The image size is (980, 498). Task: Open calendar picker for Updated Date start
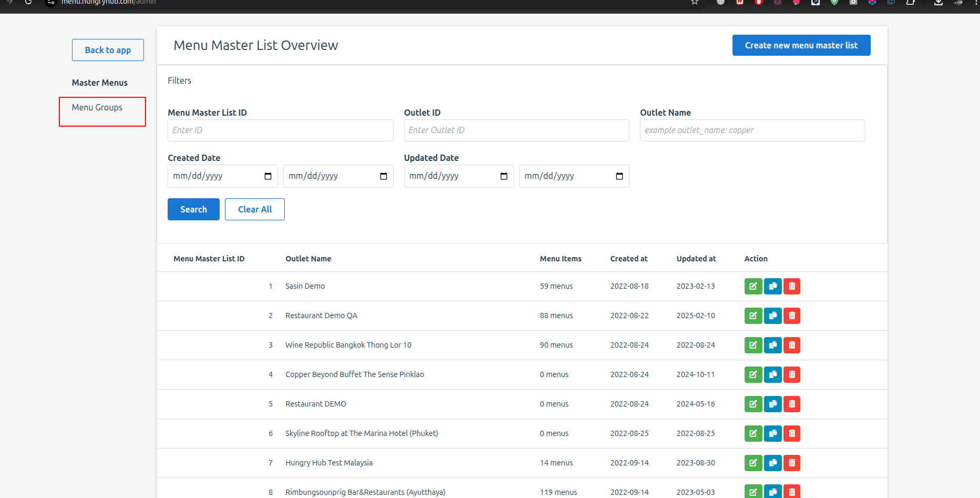point(504,176)
